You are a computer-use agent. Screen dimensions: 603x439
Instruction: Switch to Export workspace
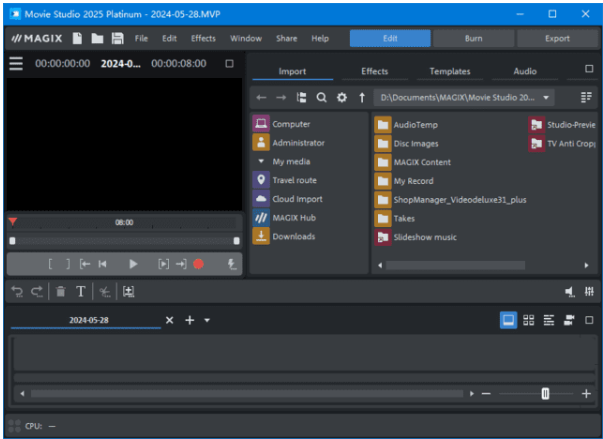tap(557, 38)
